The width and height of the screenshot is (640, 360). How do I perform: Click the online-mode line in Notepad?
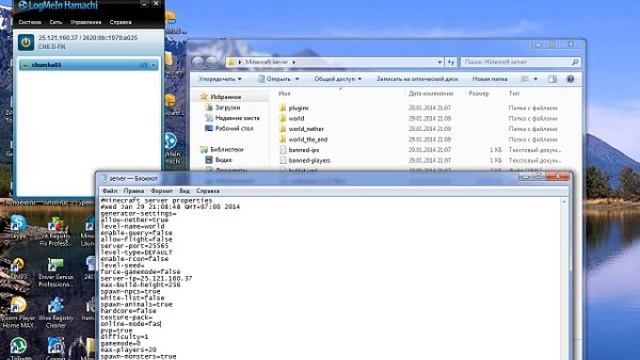tap(131, 324)
